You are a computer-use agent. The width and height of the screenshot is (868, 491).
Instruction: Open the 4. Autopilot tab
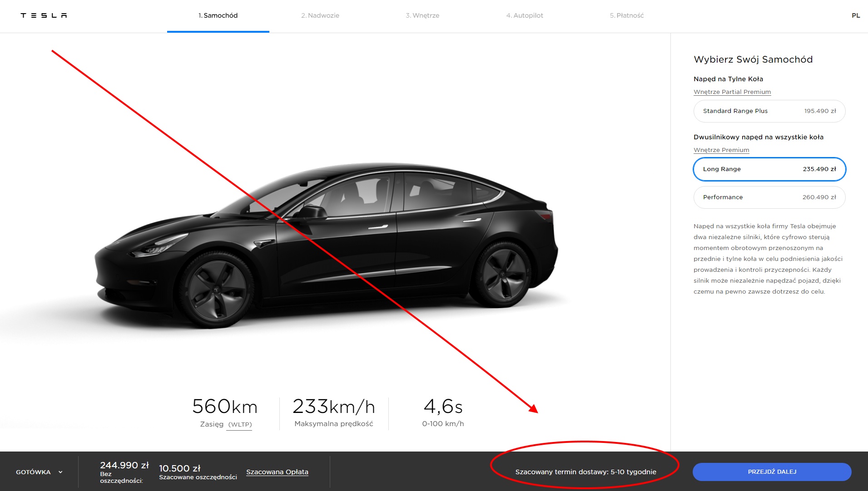click(x=525, y=15)
